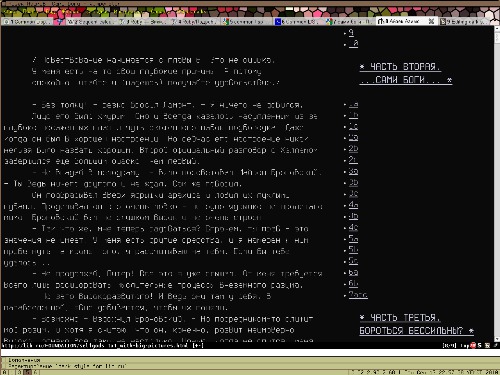Click the rightmost status bar icon
The height and width of the screenshot is (375, 500).
(x=496, y=345)
